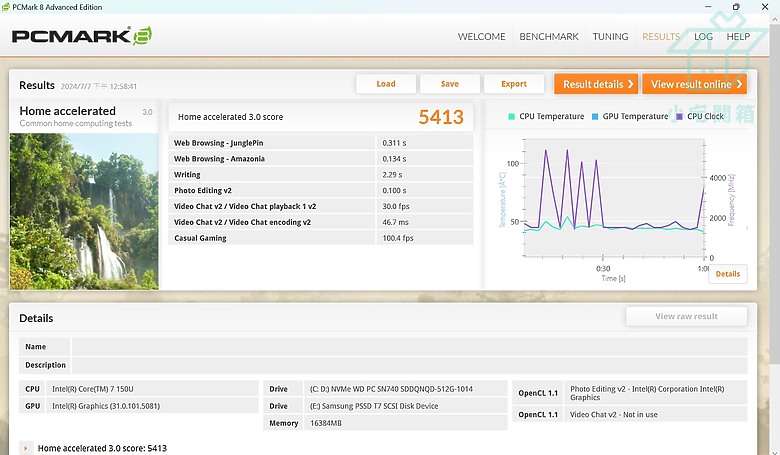Select Web Browsing - Amazonia row

(x=321, y=159)
